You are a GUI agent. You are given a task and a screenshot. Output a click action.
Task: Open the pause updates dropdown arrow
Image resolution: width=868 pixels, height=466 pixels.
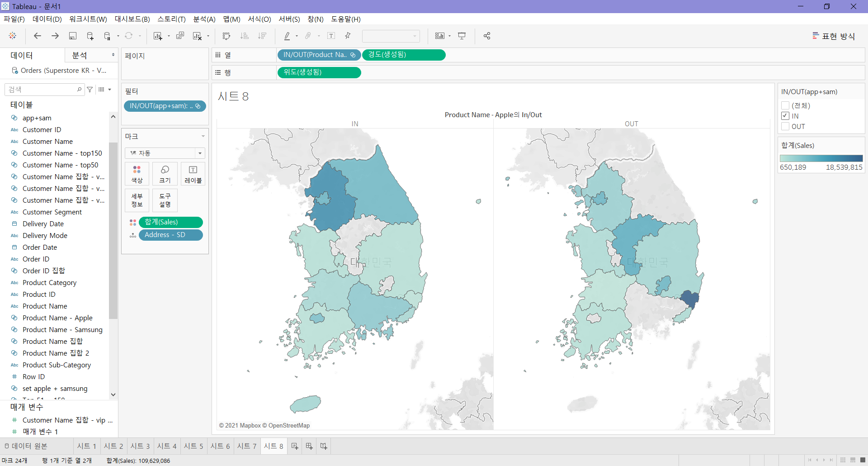click(118, 36)
